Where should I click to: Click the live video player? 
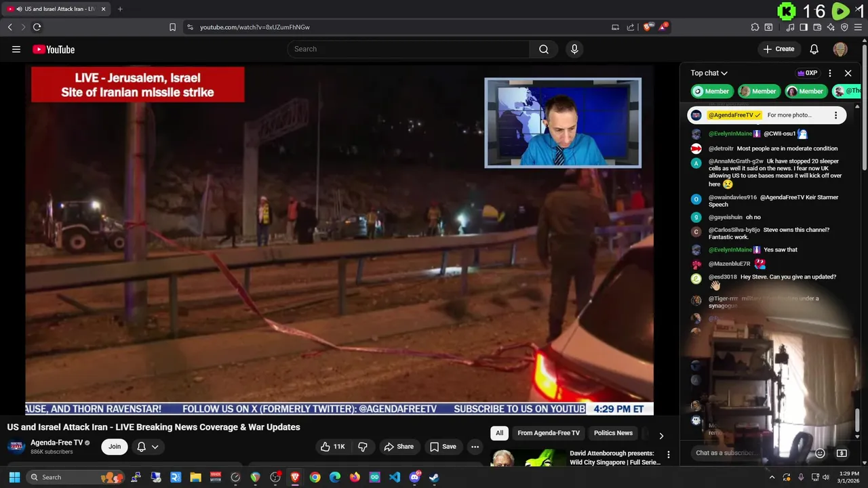pos(339,239)
